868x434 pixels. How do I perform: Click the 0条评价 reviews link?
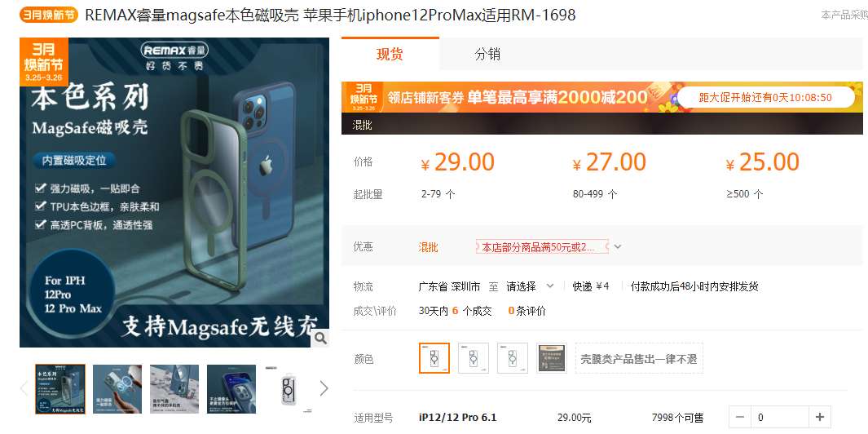coord(527,311)
